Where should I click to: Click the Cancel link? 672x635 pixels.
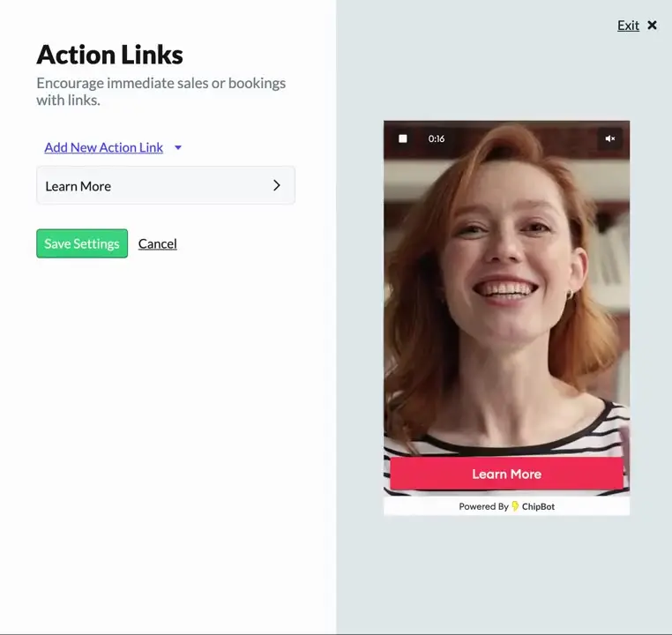pos(158,243)
